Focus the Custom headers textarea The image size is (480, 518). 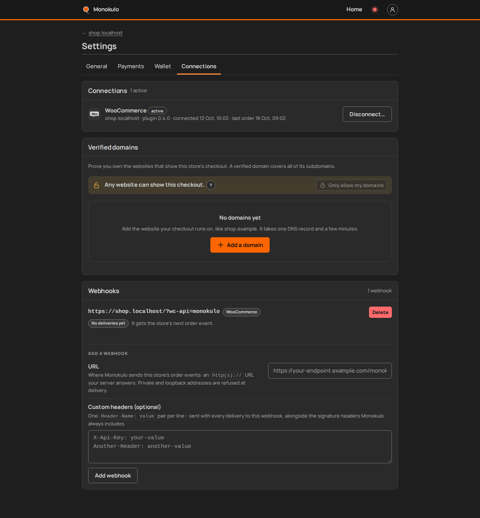coord(240,447)
